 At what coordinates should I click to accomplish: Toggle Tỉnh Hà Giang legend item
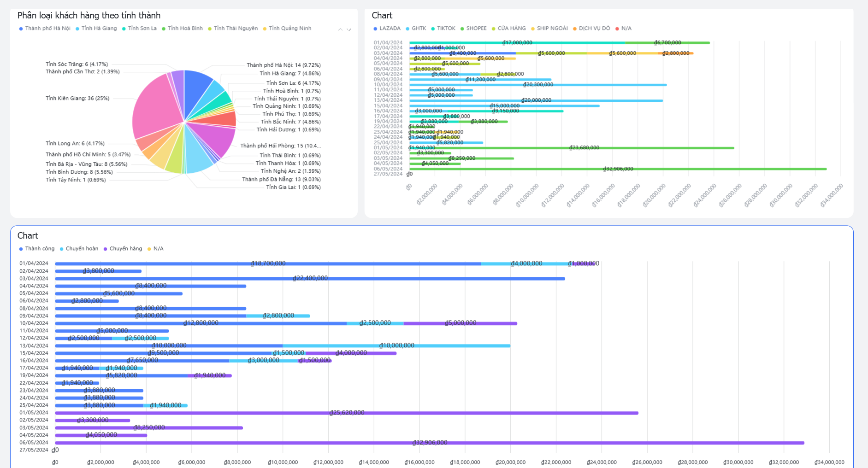pyautogui.click(x=96, y=29)
